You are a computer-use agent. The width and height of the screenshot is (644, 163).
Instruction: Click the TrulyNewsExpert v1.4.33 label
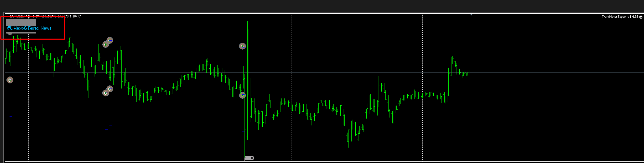click(620, 16)
